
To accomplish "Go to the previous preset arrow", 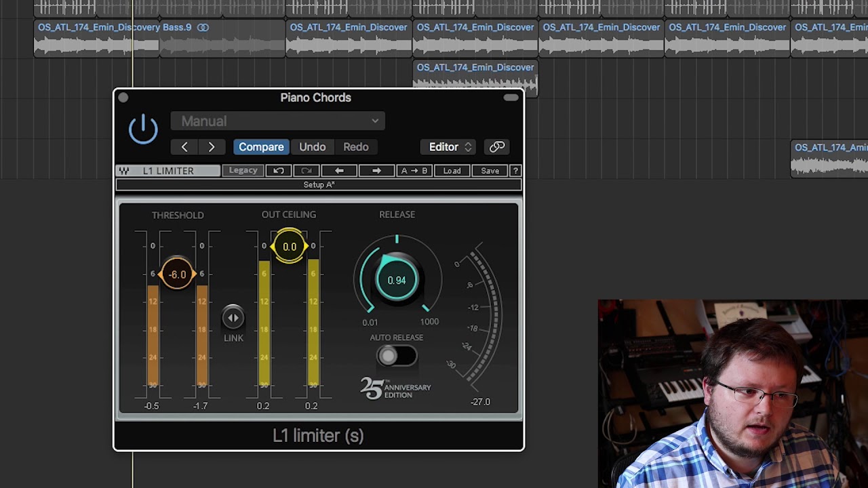I will [x=184, y=147].
